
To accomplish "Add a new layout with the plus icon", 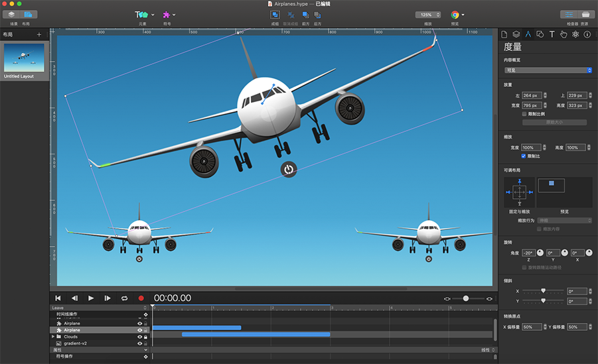I will point(39,34).
